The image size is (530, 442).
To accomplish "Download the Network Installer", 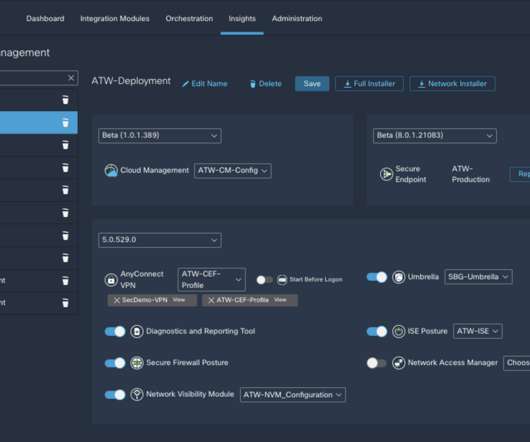I will (453, 84).
